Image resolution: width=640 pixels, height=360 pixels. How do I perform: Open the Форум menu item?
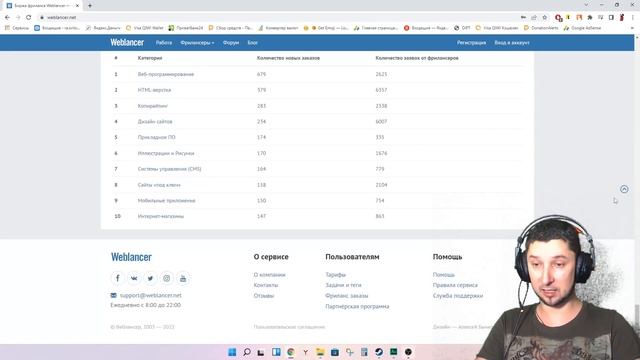(231, 42)
